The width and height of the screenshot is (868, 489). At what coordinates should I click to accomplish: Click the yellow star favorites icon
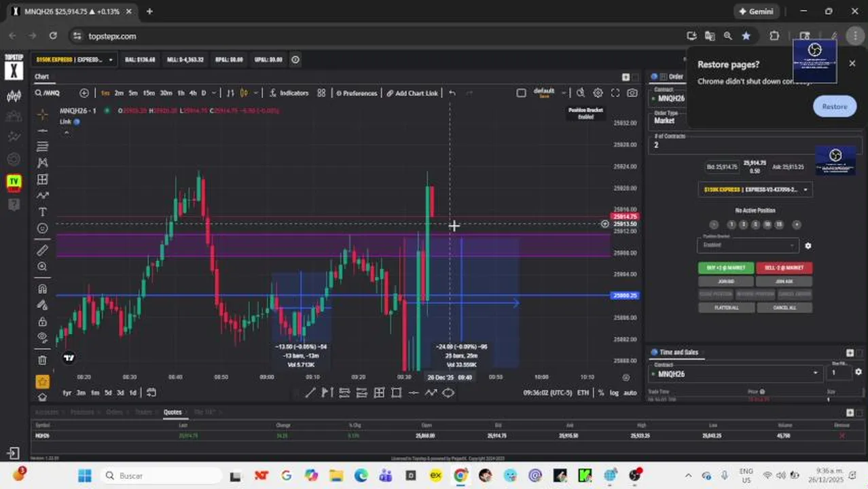(42, 382)
